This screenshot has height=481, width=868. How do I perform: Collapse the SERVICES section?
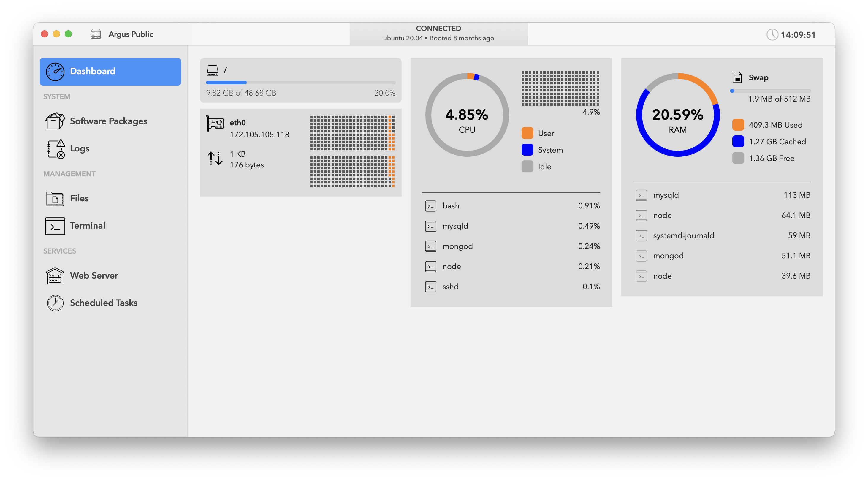coord(59,251)
